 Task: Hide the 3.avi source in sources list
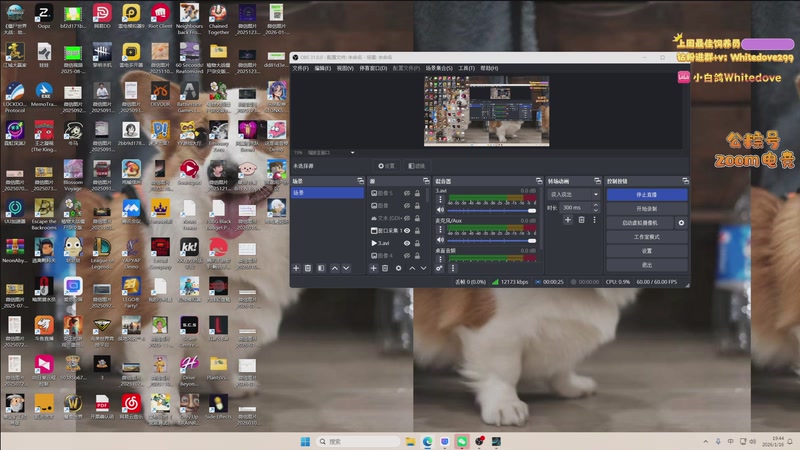click(x=407, y=243)
